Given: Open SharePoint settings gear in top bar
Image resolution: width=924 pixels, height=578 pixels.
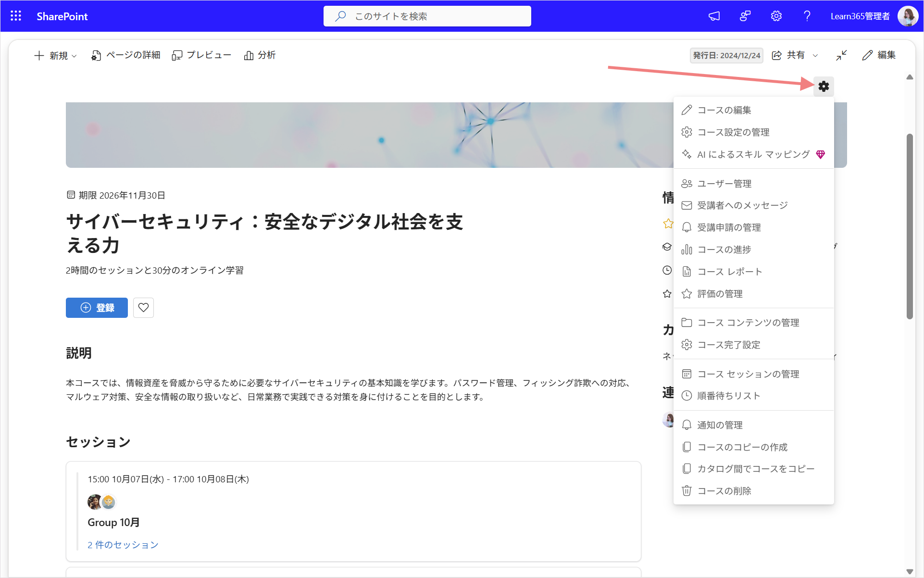Looking at the screenshot, I should (x=776, y=16).
